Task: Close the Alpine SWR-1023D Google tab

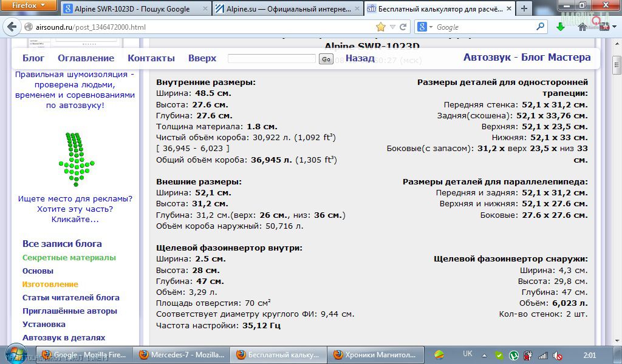Action: click(205, 8)
